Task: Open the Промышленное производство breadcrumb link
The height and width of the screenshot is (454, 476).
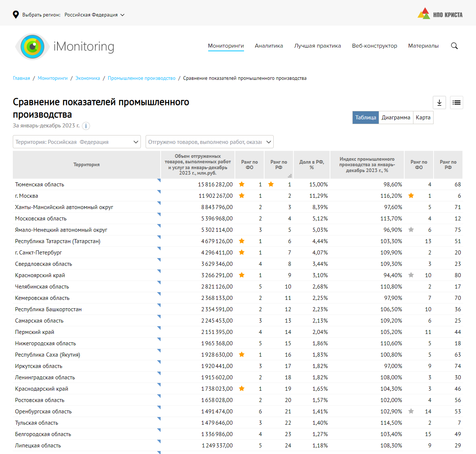Action: tap(142, 78)
